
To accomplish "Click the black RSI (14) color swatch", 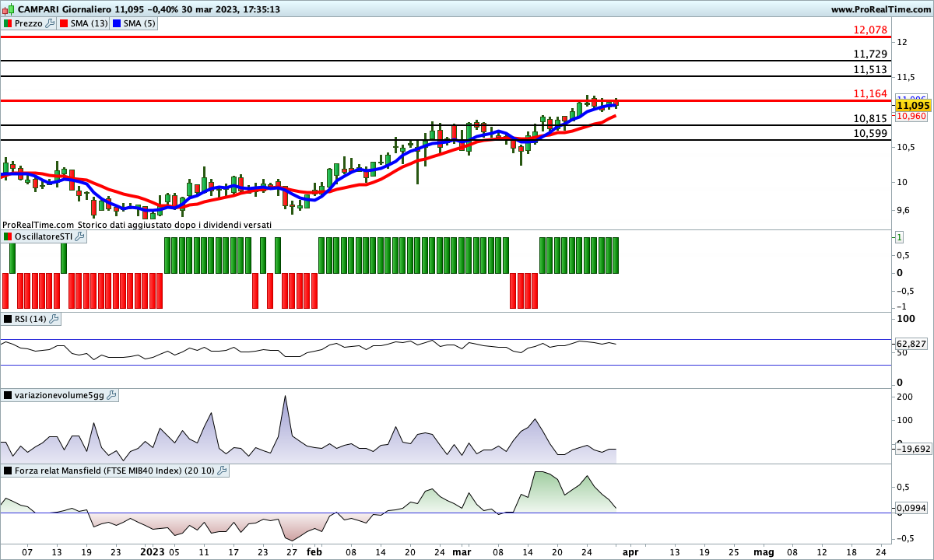I will (8, 319).
